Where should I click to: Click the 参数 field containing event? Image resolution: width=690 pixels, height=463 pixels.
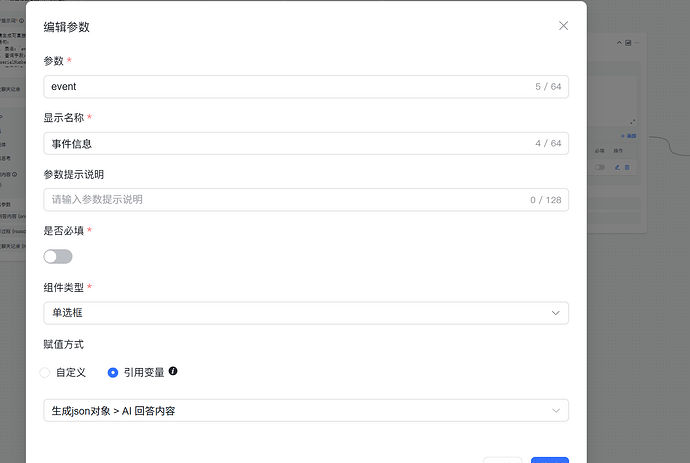(x=290, y=87)
